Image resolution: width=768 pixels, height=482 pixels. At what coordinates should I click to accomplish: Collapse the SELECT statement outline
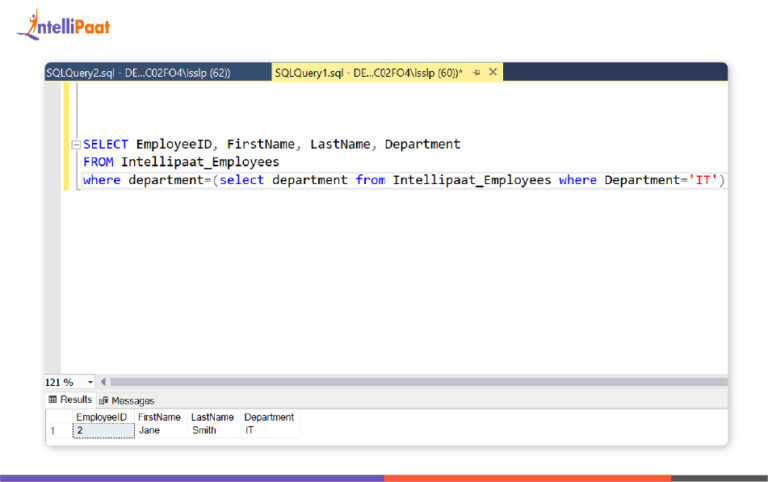[x=76, y=145]
